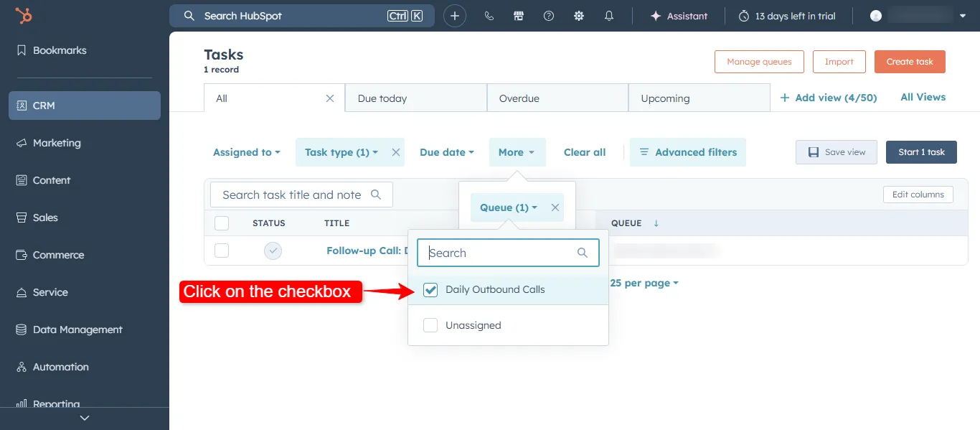
Task: Click the STATUS column header
Action: click(269, 223)
